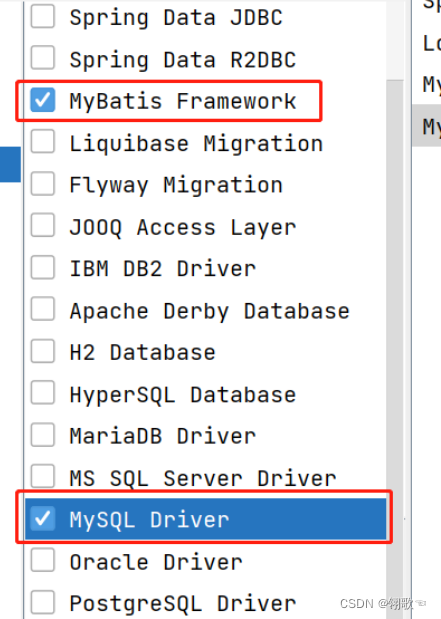The width and height of the screenshot is (441, 619).
Task: Check the Flyway Migration checkbox
Action: coord(43,183)
